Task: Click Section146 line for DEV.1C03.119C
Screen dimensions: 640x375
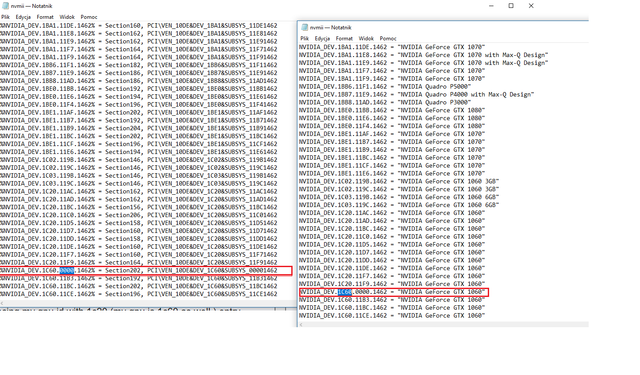Action: coord(138,184)
